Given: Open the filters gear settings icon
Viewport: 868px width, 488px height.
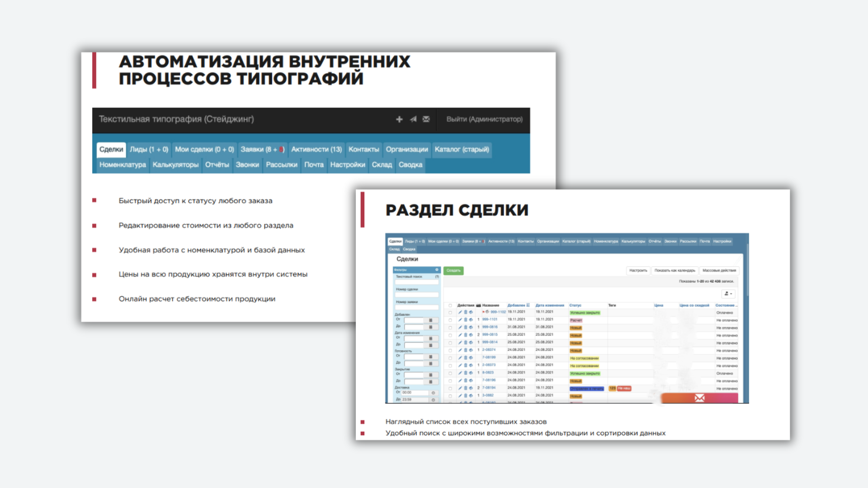Looking at the screenshot, I should coord(437,270).
